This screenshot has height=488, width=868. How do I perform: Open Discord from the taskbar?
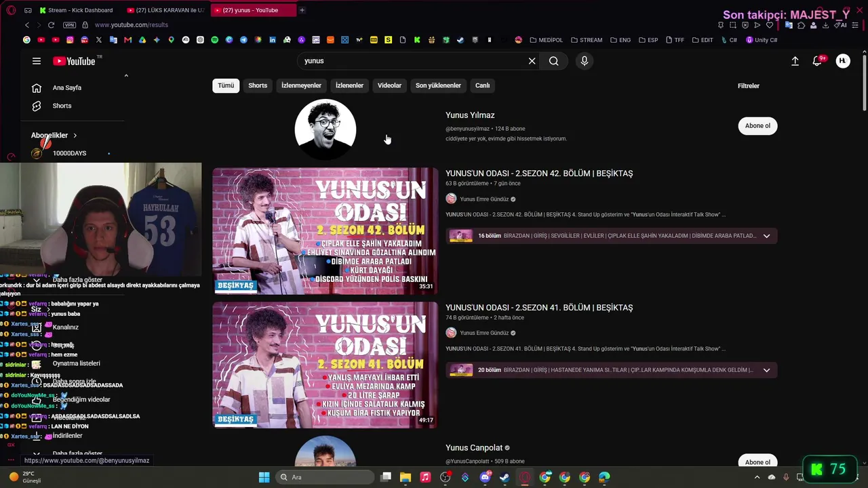point(485,477)
